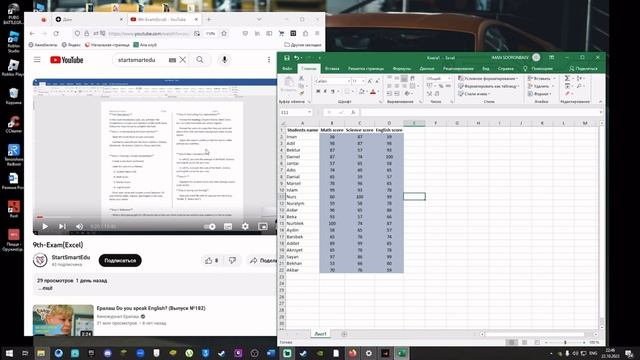Open the Windows Start menu
Screen dimensions: 640x360
click(9, 353)
